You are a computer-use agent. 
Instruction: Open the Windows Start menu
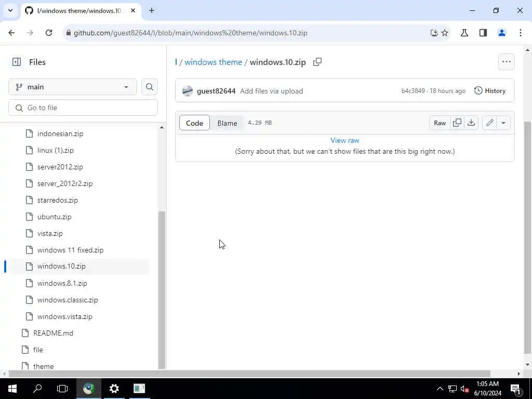tap(12, 389)
